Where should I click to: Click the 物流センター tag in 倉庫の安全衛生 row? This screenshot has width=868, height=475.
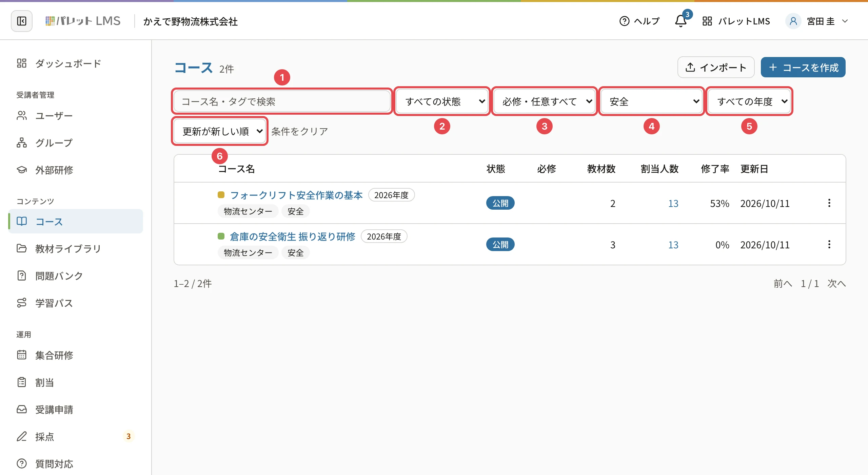[x=248, y=253]
